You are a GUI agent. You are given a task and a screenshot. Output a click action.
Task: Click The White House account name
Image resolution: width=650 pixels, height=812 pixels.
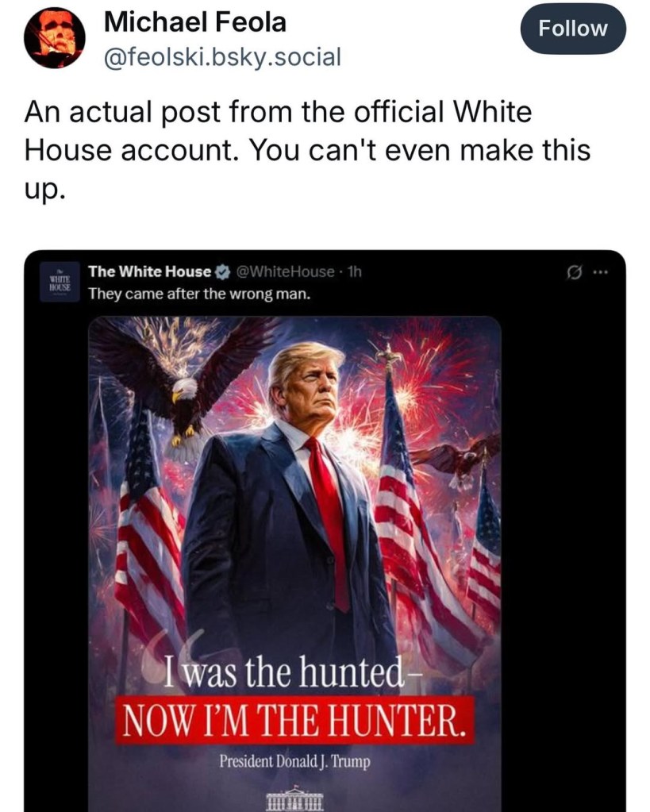pos(149,271)
